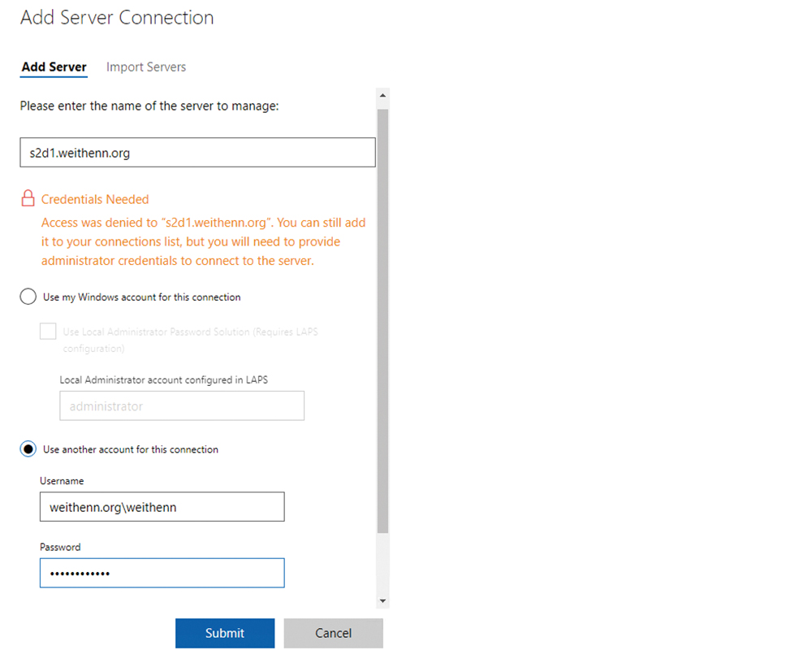The height and width of the screenshot is (659, 812).
Task: Click the Username field with weithenn.org\weithenn
Action: point(162,507)
